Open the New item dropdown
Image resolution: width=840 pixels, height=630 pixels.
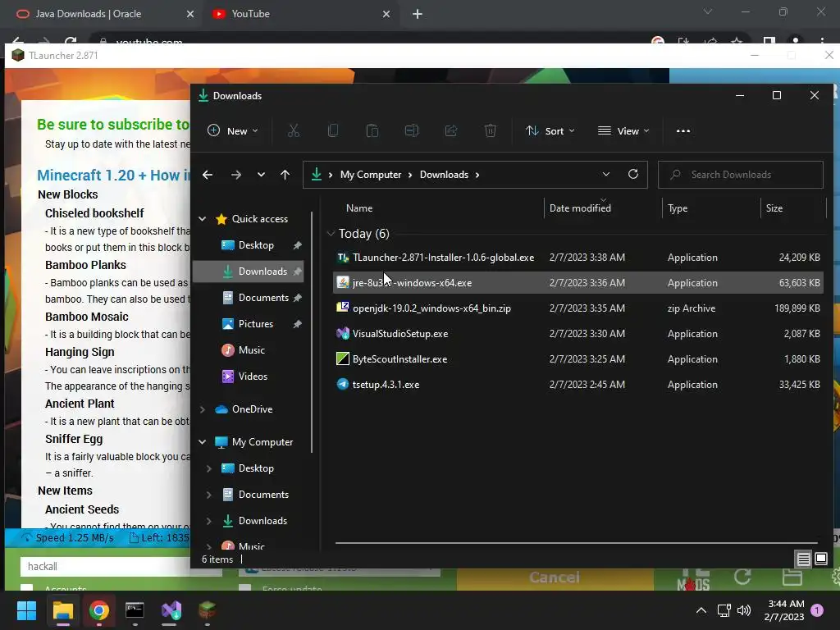tap(232, 130)
